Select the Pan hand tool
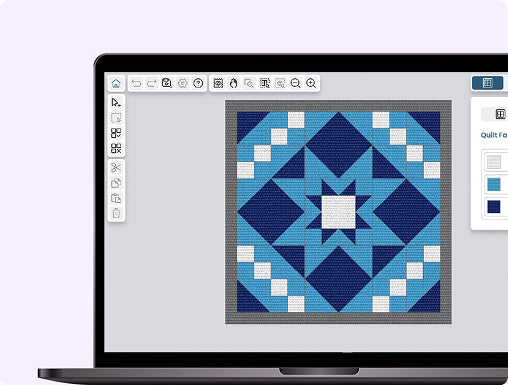The image size is (508, 385). pos(234,83)
